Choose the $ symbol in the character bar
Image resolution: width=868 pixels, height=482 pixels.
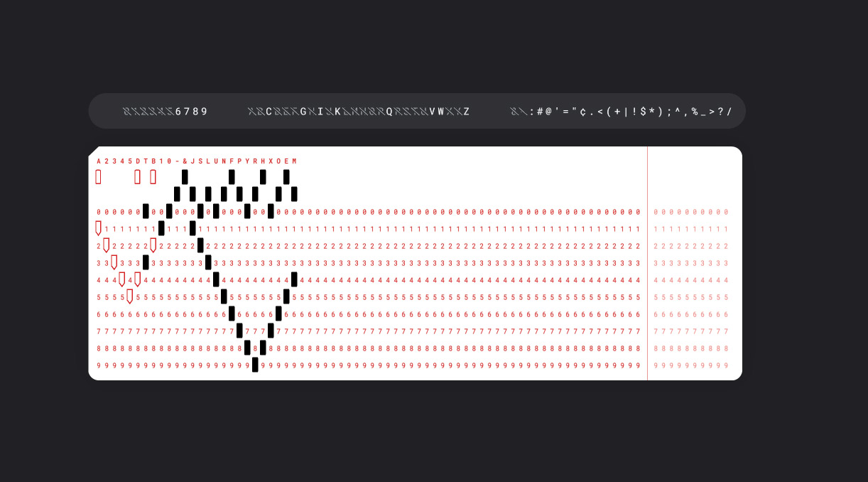click(643, 112)
